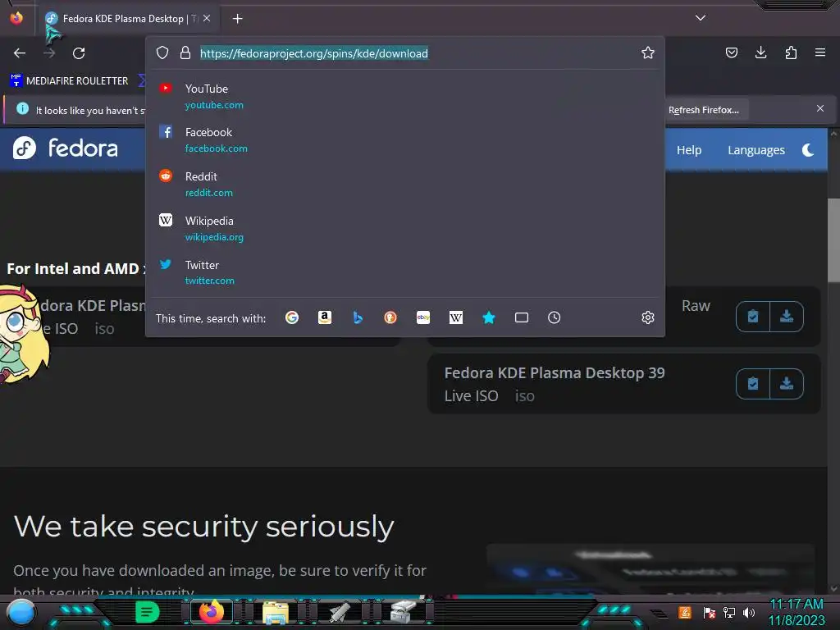Open the Extensions puzzle icon
Screen dimensions: 840x630
791,52
